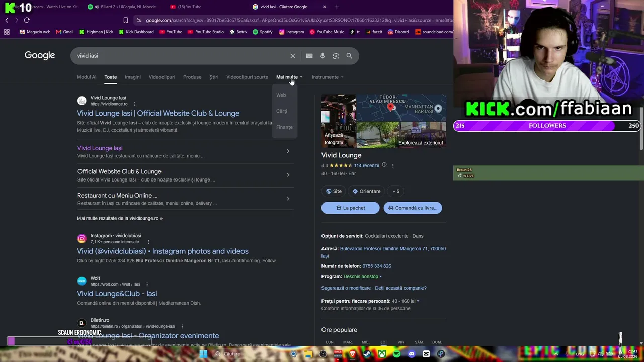The height and width of the screenshot is (362, 644).
Task: Open the Google logo homepage link
Action: point(40,55)
